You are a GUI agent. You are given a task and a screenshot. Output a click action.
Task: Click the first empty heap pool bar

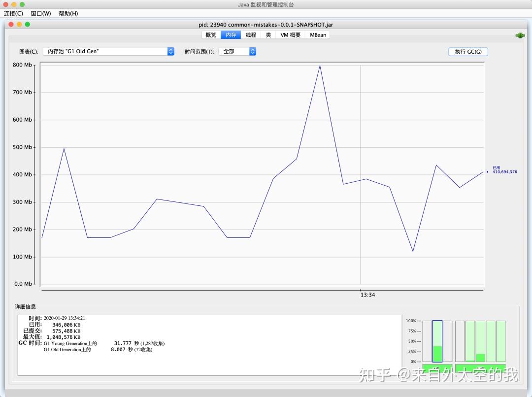(427, 341)
